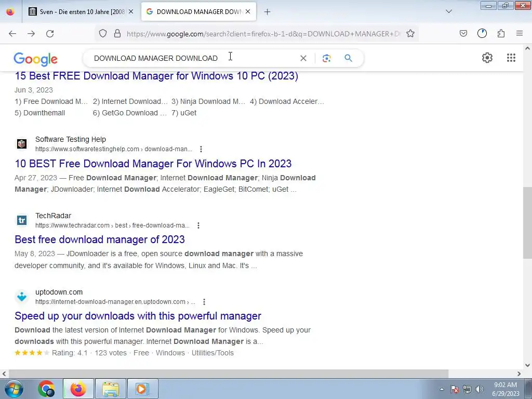This screenshot has height=399, width=532.
Task: Click the scroll up arrow
Action: pos(527,48)
